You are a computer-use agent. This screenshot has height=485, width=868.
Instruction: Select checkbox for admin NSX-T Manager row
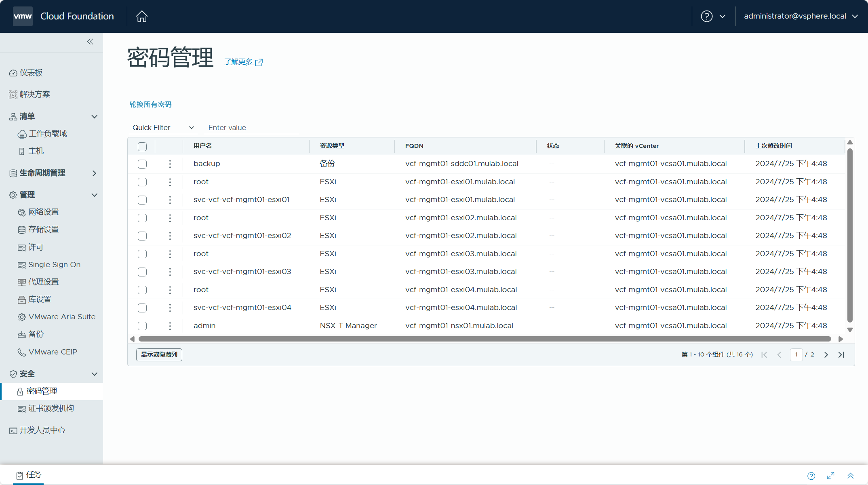(x=142, y=326)
